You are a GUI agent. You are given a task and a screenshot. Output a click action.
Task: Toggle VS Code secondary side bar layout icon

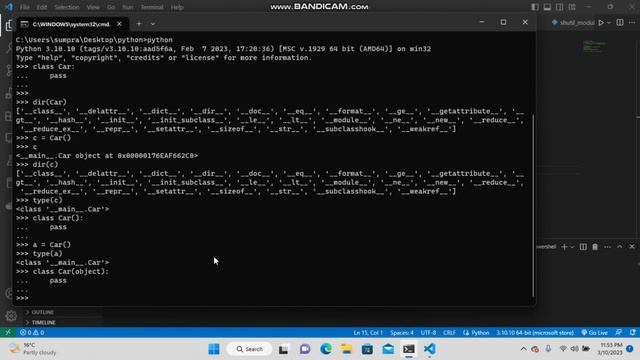(x=560, y=7)
